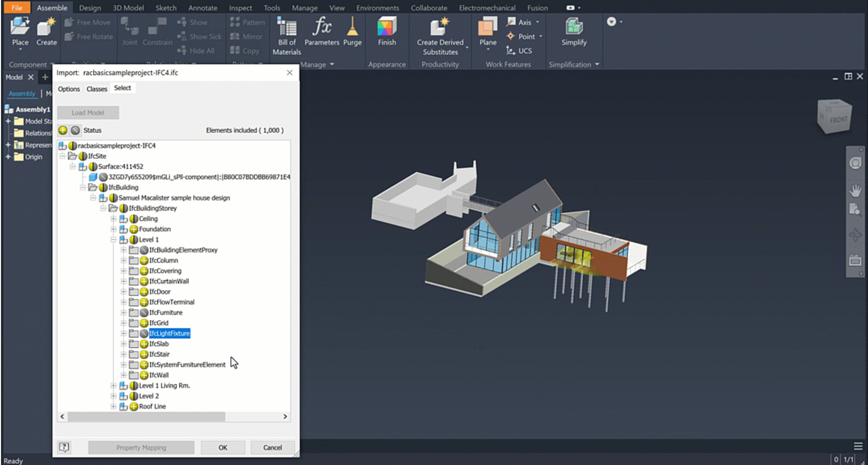Toggle the IfcDoor include status icon
The width and height of the screenshot is (868, 465).
click(144, 292)
